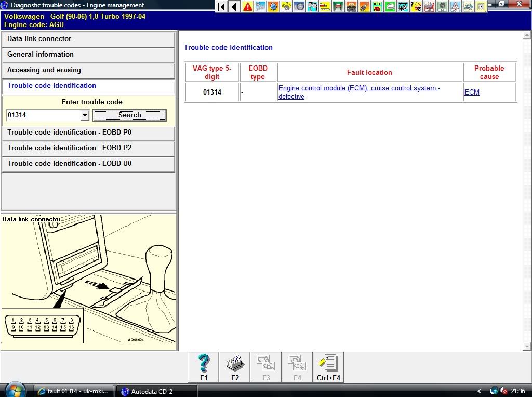Image resolution: width=532 pixels, height=397 pixels.
Task: Switch to fault 01314 browser taskbar window
Action: [x=74, y=391]
